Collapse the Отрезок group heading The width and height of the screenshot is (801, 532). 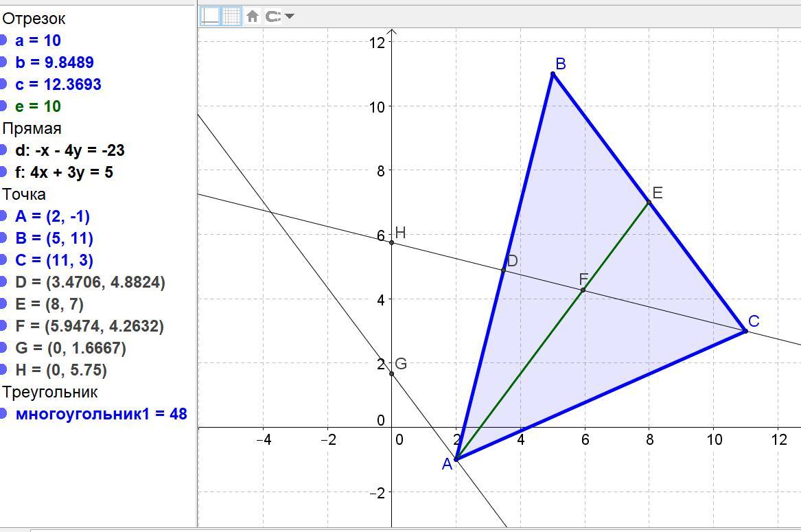tap(34, 19)
